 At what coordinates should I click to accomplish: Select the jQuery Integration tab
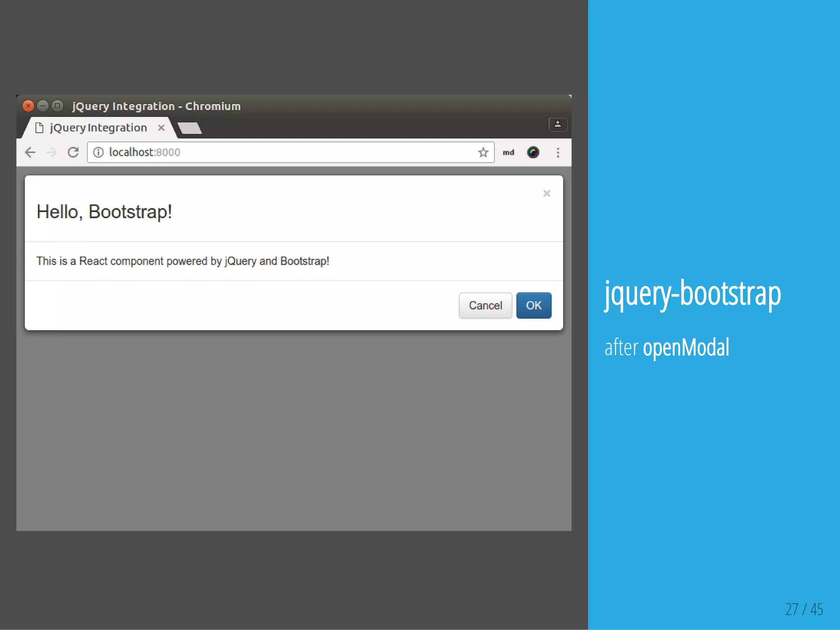click(x=98, y=128)
